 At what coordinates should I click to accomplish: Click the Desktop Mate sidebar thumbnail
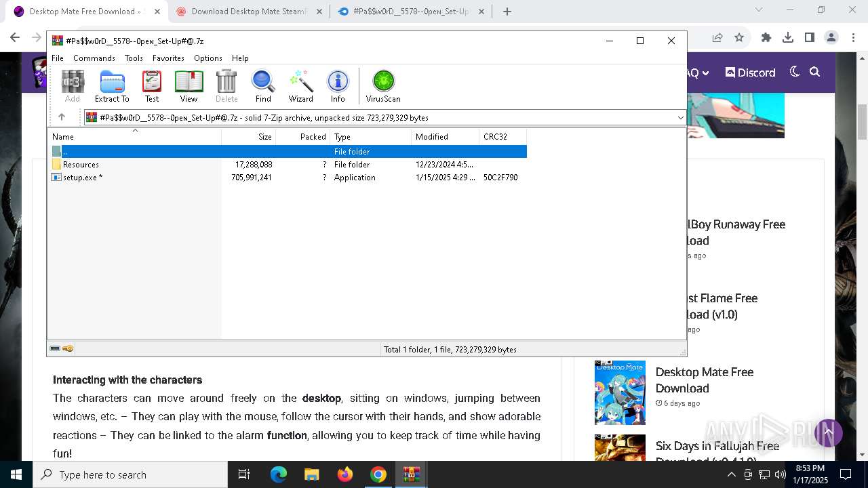point(620,392)
